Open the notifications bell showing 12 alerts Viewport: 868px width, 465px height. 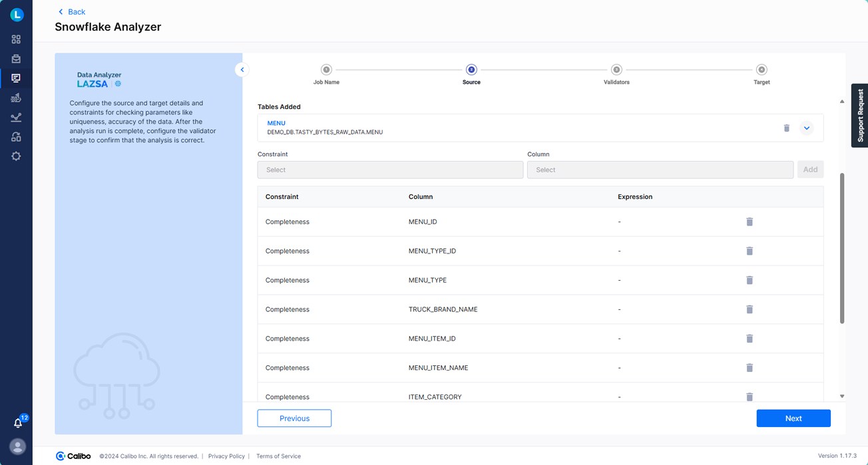[x=16, y=423]
